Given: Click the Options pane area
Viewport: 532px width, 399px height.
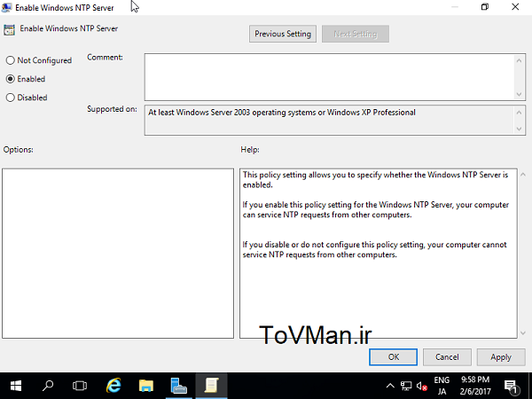Looking at the screenshot, I should point(118,254).
